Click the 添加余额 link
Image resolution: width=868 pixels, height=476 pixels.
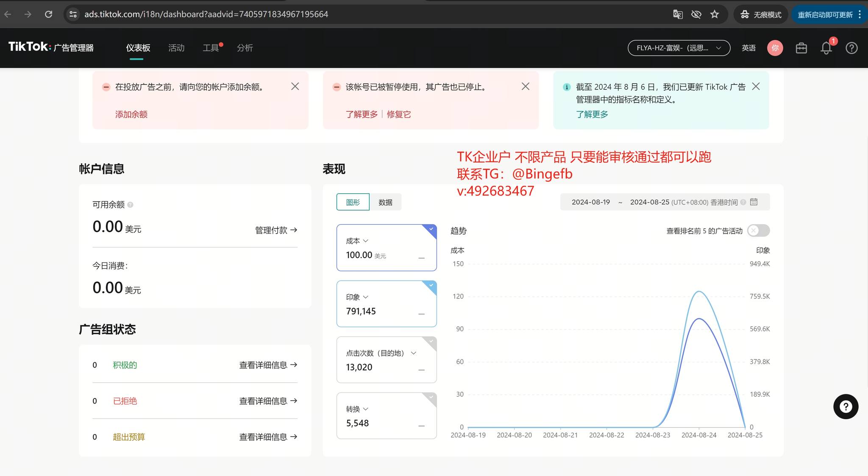[131, 114]
